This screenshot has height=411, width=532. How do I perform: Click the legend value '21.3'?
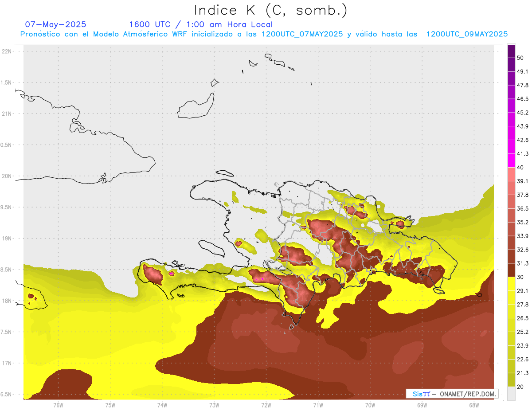click(x=523, y=373)
